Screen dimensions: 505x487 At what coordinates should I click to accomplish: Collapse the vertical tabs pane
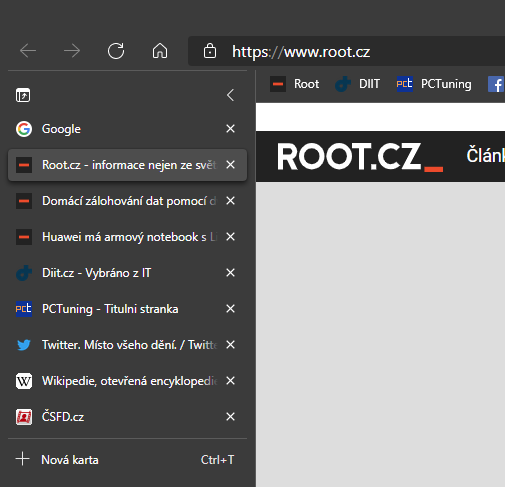coord(230,95)
